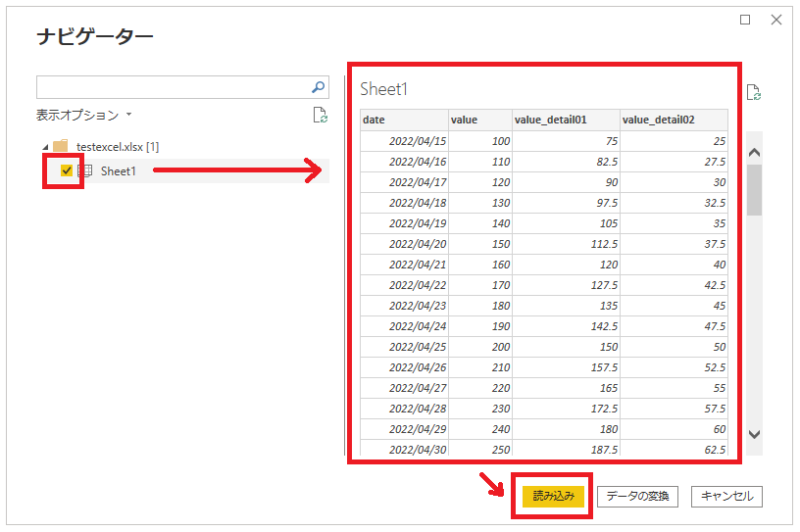Click the date cell 2022/04/25
Image resolution: width=800 pixels, height=532 pixels.
pos(404,347)
